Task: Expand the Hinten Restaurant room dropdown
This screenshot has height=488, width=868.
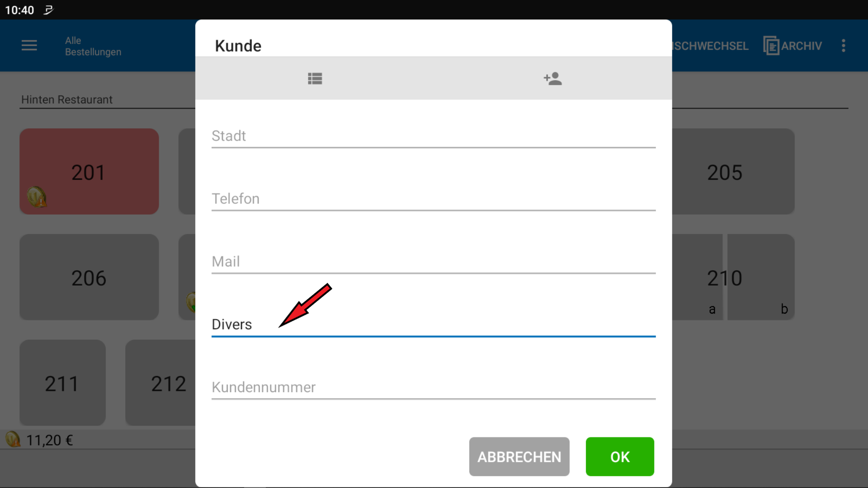Action: (108, 99)
